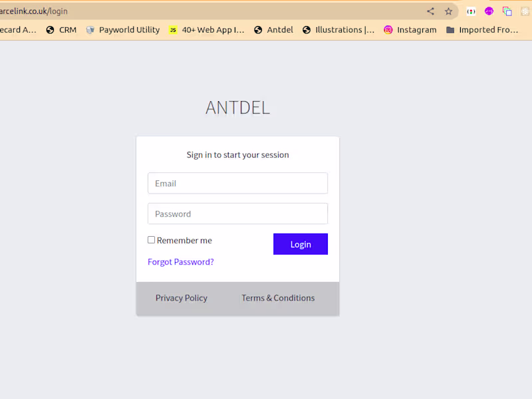This screenshot has height=399, width=532.
Task: Open the Imported From bookmarks folder
Action: [482, 30]
